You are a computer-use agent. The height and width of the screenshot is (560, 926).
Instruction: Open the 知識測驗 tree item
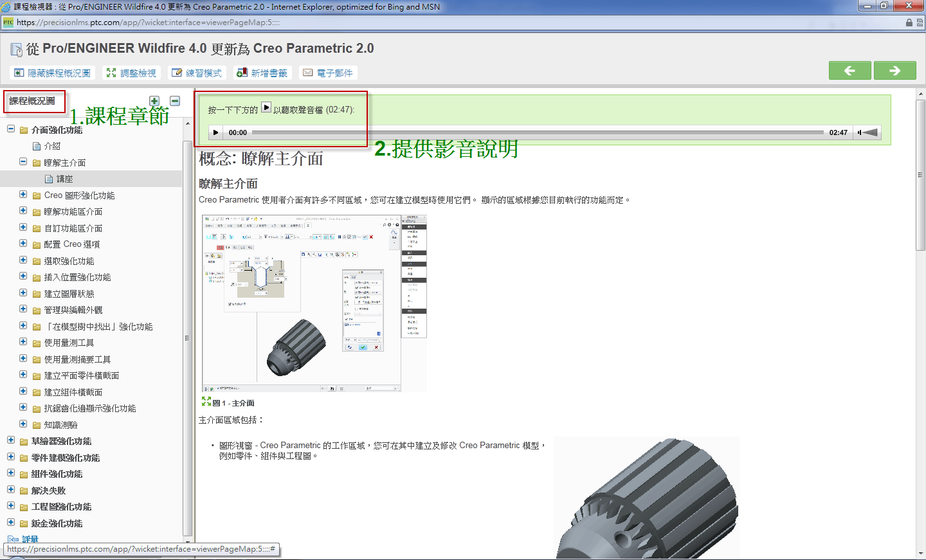[60, 425]
